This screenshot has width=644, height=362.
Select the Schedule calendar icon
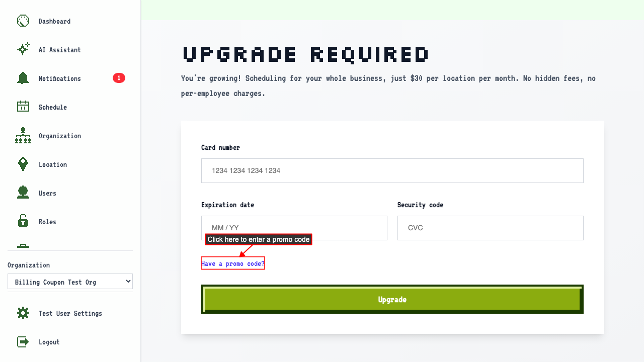click(23, 107)
